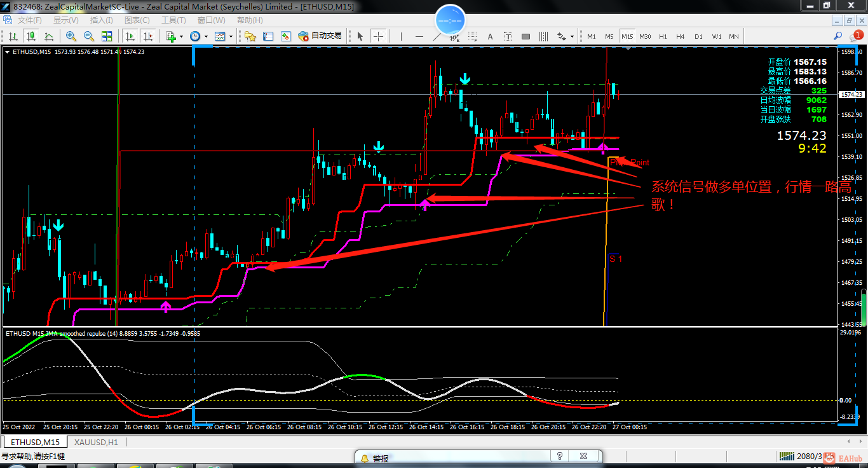Switch to the XAUUSD,H1 chart tab
The image size is (868, 468).
click(x=96, y=442)
